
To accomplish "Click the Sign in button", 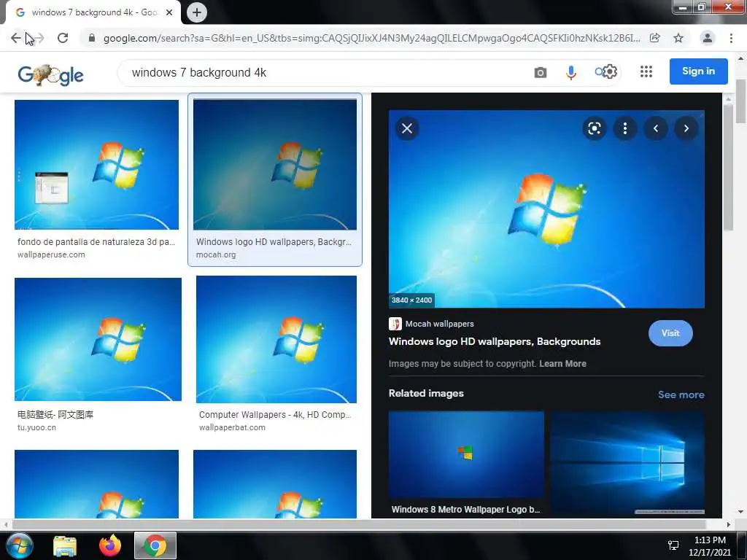I will click(x=698, y=71).
